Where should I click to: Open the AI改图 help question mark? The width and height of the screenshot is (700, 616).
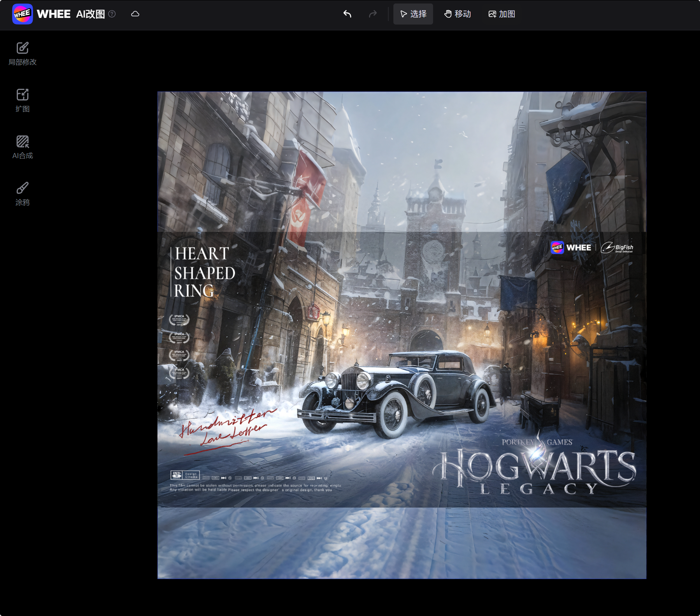tap(112, 14)
